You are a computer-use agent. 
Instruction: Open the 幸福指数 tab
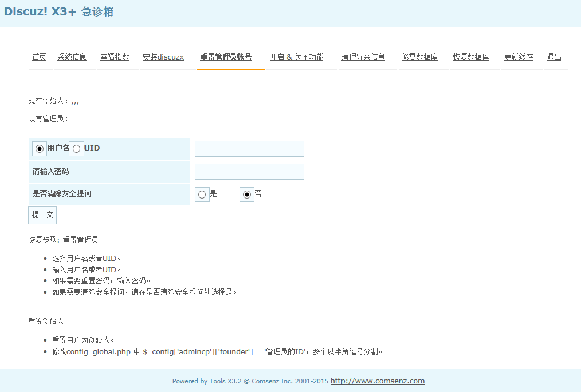click(115, 57)
